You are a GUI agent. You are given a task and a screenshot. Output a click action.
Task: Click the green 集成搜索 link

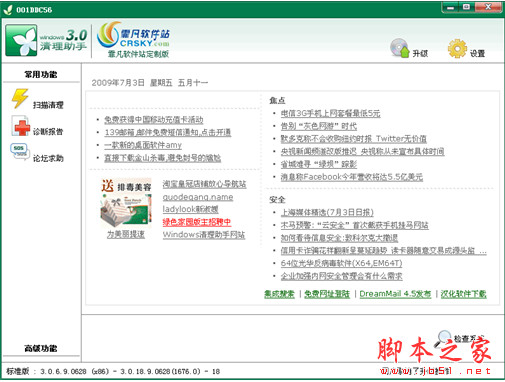click(279, 294)
